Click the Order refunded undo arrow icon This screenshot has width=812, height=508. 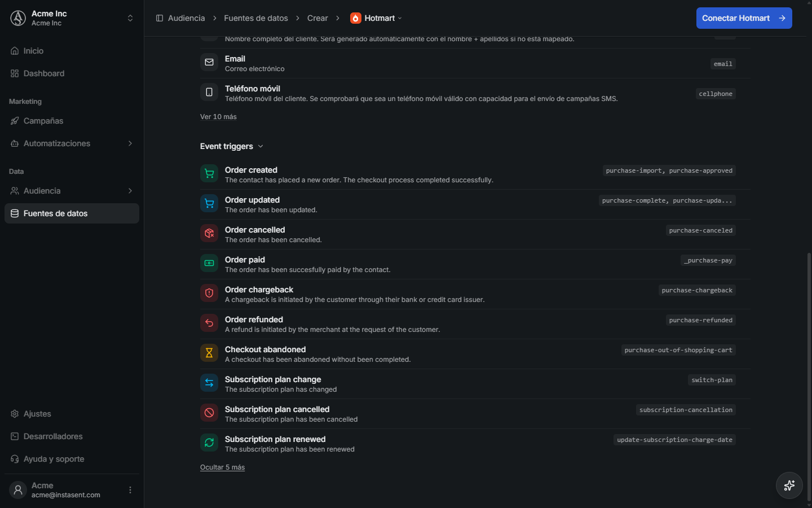tap(209, 323)
